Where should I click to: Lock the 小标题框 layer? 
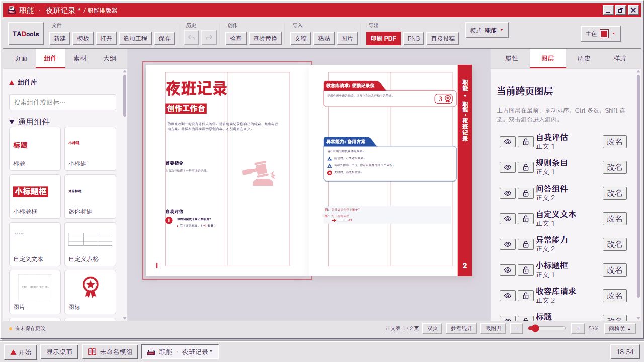(x=526, y=270)
